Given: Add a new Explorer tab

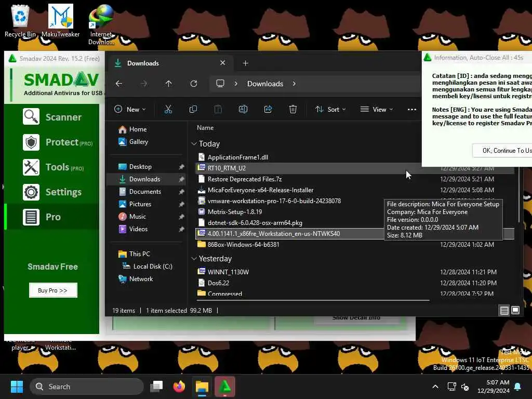Looking at the screenshot, I should click(x=245, y=63).
